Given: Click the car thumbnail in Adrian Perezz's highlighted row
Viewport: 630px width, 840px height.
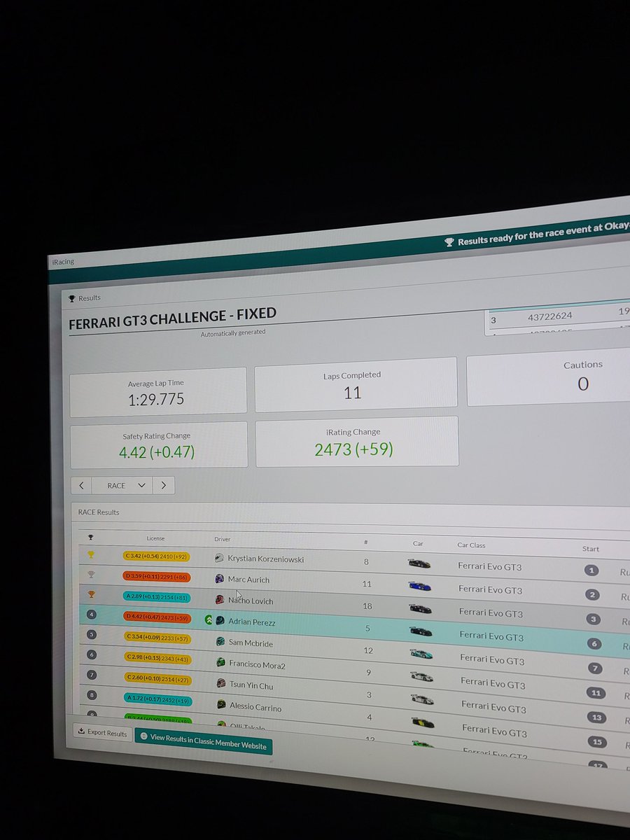Looking at the screenshot, I should 421,631.
